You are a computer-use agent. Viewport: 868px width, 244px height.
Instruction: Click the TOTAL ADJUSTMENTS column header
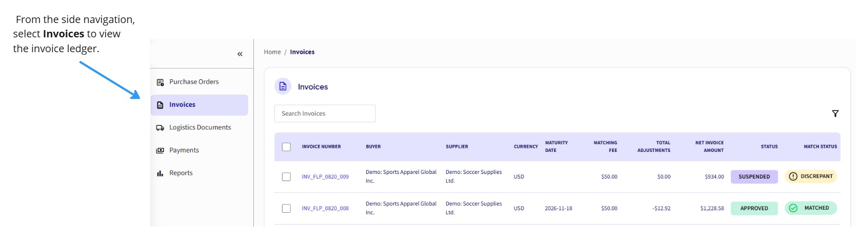click(x=654, y=147)
